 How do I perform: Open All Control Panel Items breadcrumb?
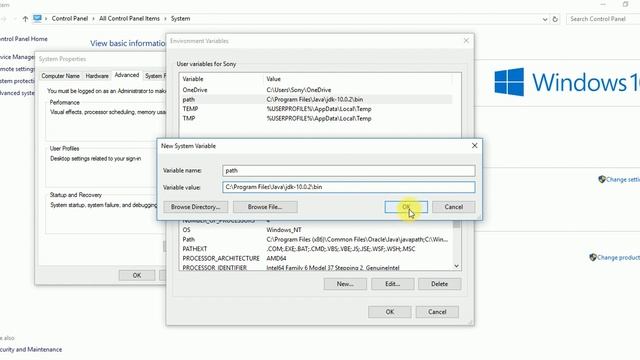pyautogui.click(x=129, y=19)
